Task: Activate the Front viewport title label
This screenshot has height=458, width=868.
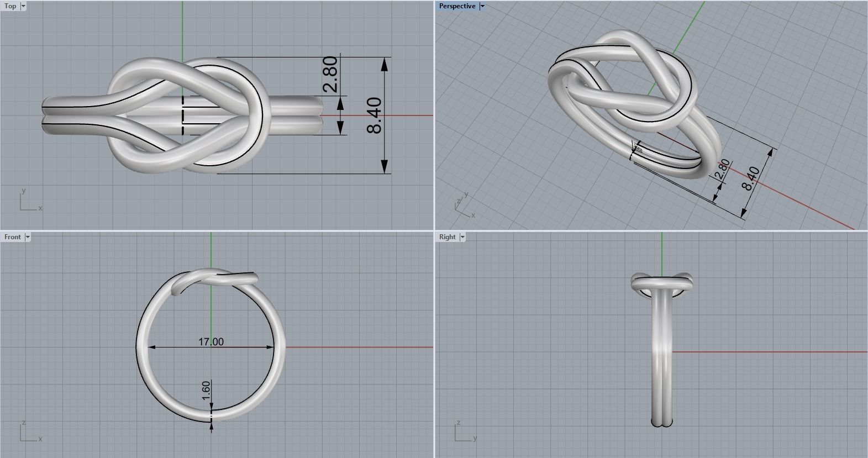Action: coord(12,237)
